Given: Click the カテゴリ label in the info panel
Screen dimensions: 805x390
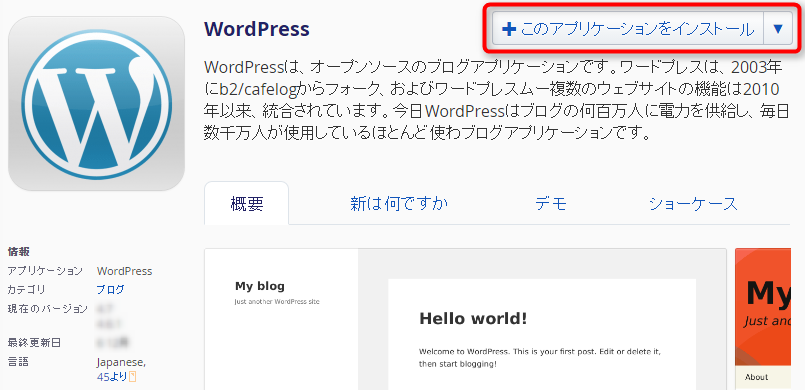Looking at the screenshot, I should tap(26, 289).
